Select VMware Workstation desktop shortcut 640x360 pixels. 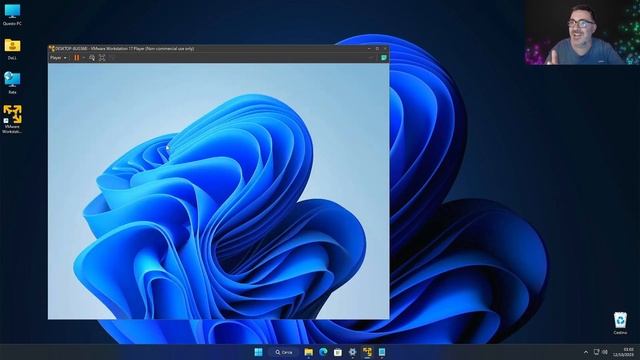(x=12, y=119)
